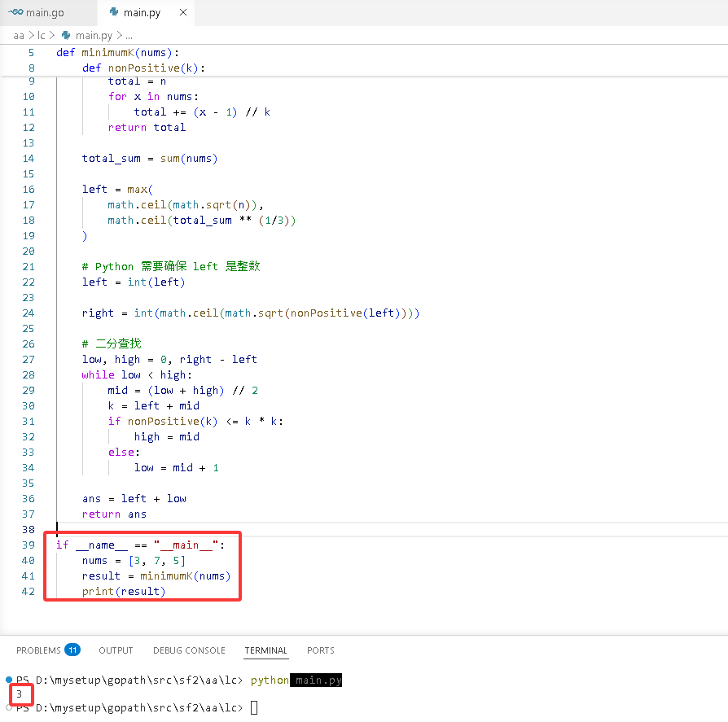Click line number 14 in gutter

pos(29,159)
